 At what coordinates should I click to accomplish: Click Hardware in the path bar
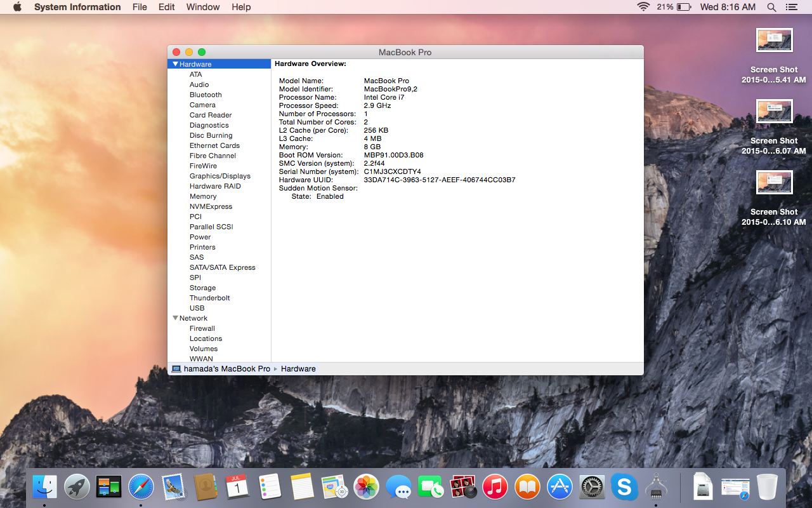(298, 368)
